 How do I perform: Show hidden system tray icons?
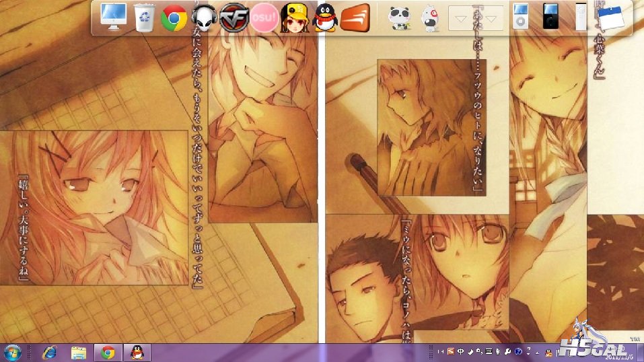tap(537, 353)
